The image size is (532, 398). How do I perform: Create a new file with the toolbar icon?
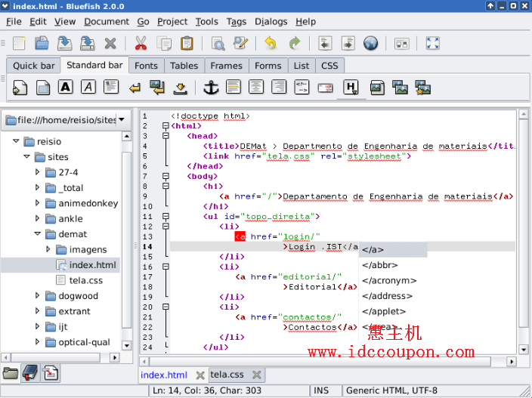tap(19, 43)
